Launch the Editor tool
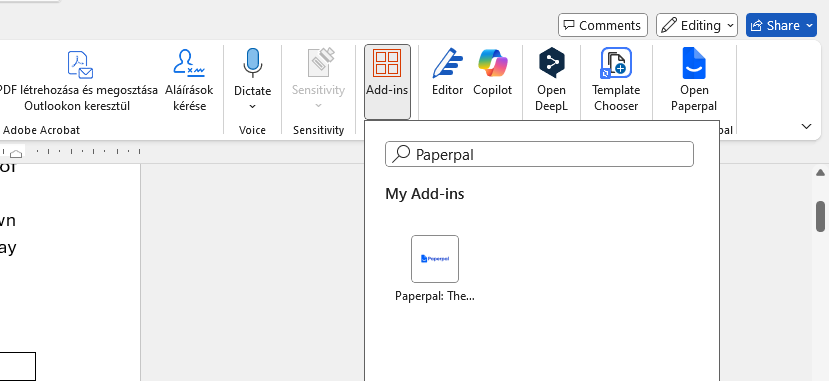 click(447, 73)
